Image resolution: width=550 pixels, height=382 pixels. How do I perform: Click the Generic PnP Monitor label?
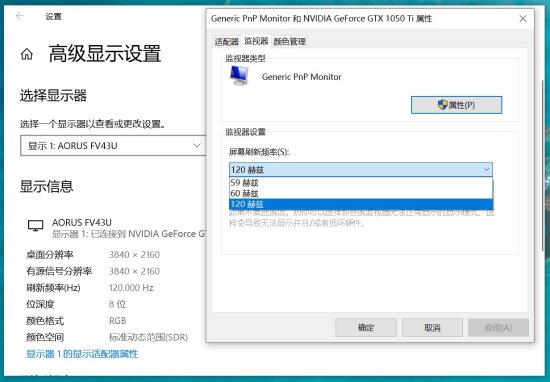tap(301, 77)
